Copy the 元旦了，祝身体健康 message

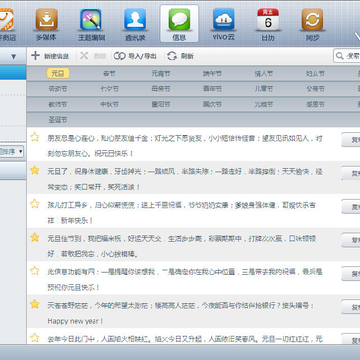(351, 173)
